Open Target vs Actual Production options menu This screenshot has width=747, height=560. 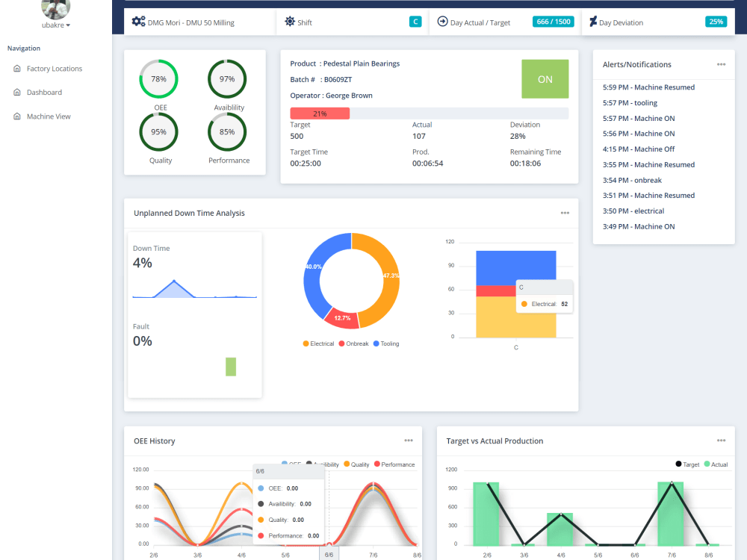(722, 441)
